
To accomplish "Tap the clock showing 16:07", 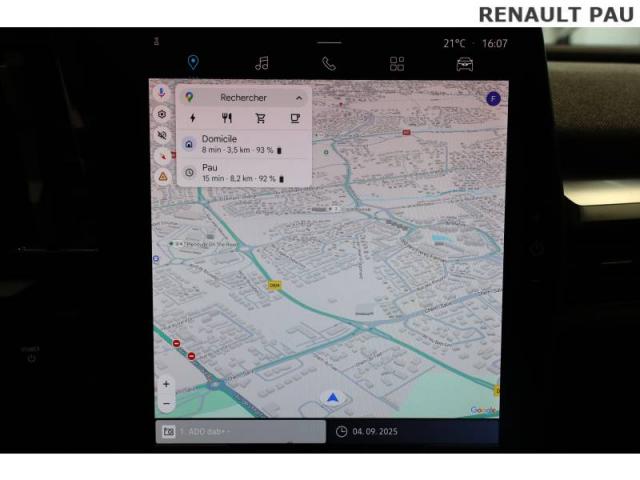I will coord(495,43).
